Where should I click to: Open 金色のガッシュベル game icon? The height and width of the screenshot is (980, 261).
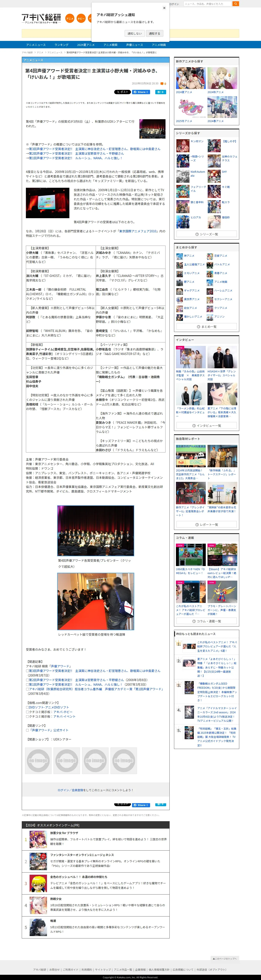click(x=38, y=883)
